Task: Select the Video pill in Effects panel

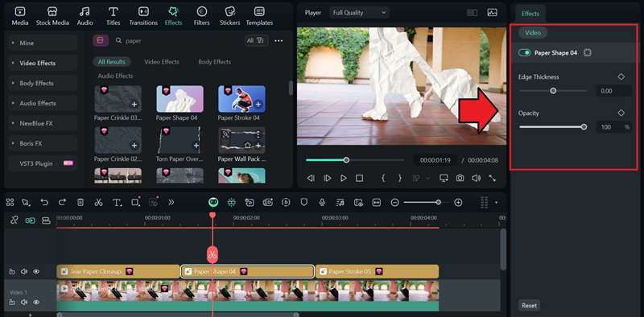Action: click(x=533, y=32)
